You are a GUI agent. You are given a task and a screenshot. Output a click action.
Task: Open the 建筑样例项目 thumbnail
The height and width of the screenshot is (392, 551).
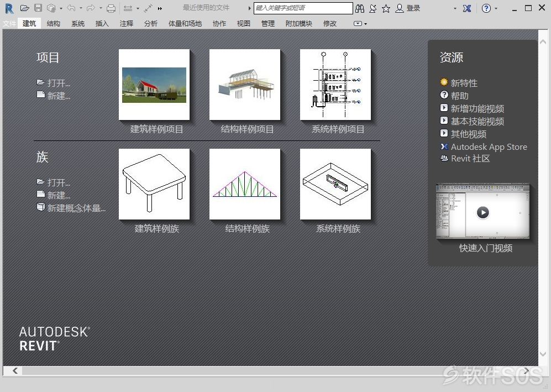[x=154, y=85]
